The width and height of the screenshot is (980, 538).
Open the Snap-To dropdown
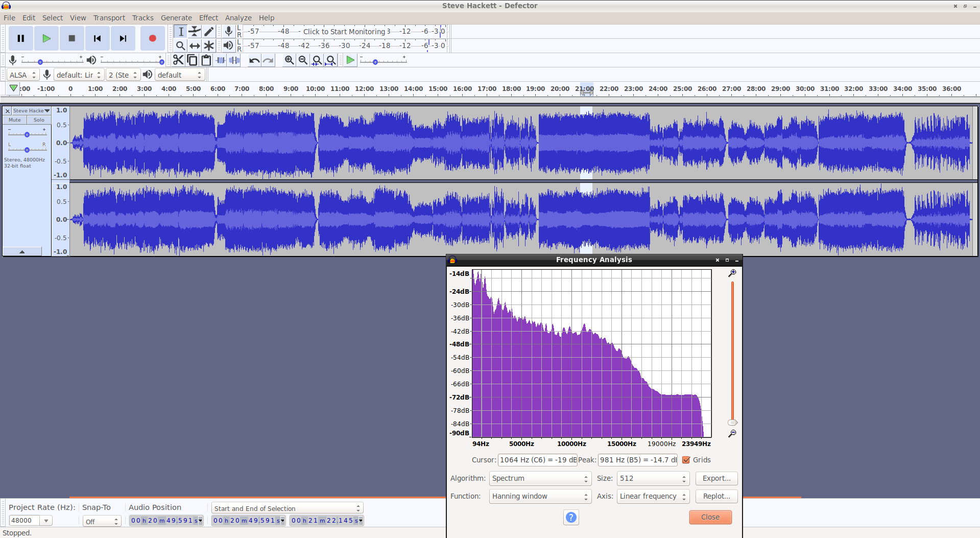point(102,521)
